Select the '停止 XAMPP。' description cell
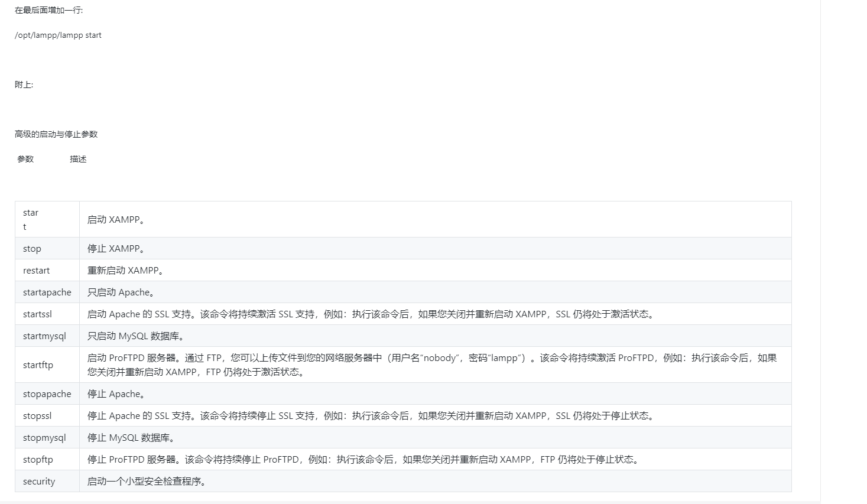Image resolution: width=867 pixels, height=504 pixels. (x=436, y=249)
